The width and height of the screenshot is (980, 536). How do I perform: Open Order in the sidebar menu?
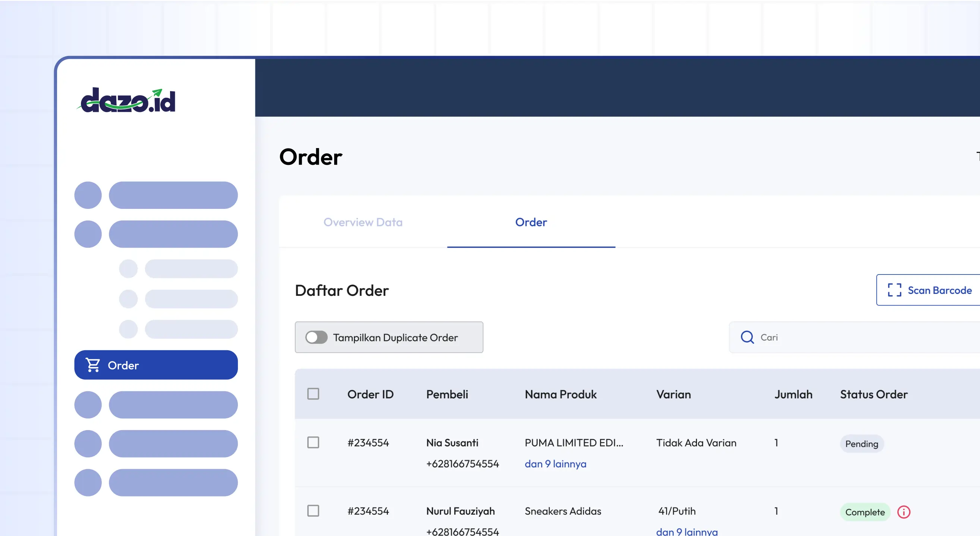[156, 365]
